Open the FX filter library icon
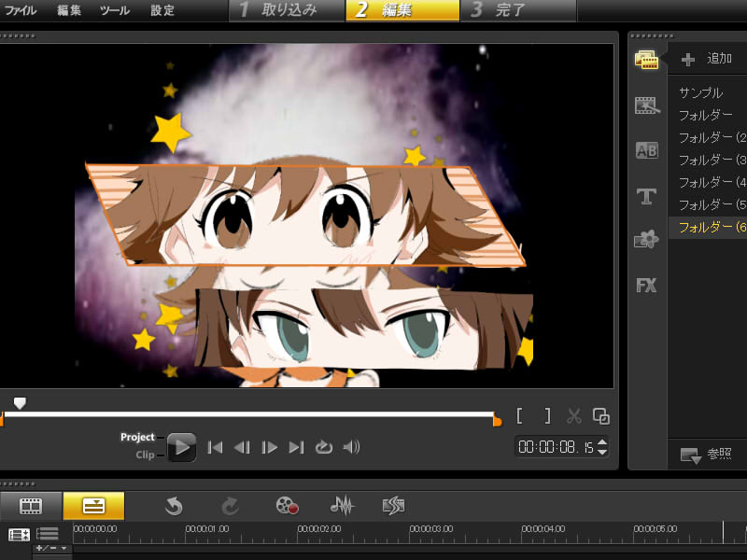The height and width of the screenshot is (560, 747). coord(646,286)
